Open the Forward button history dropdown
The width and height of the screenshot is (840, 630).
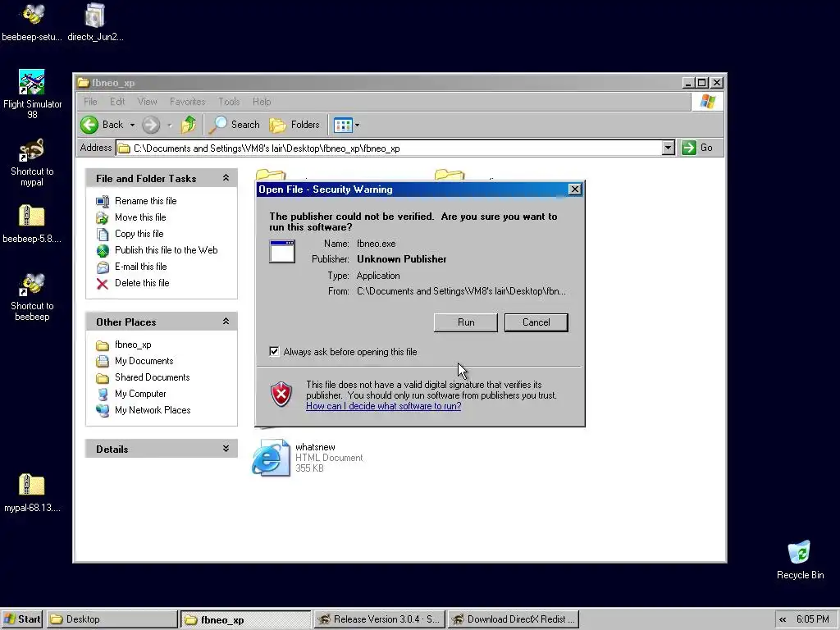click(x=170, y=126)
